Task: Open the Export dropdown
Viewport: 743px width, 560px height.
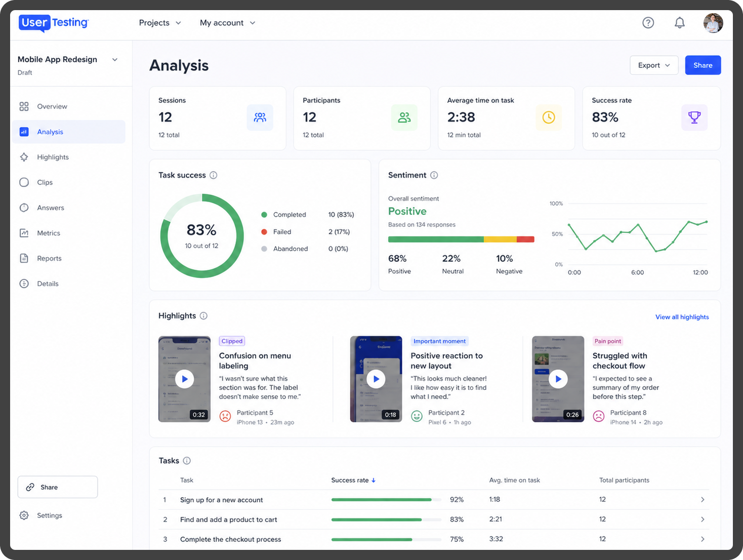Action: (x=654, y=65)
